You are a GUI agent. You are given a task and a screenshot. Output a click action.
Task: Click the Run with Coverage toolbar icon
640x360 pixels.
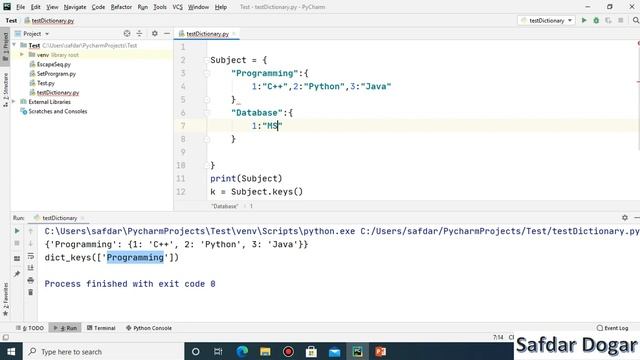[x=608, y=20]
